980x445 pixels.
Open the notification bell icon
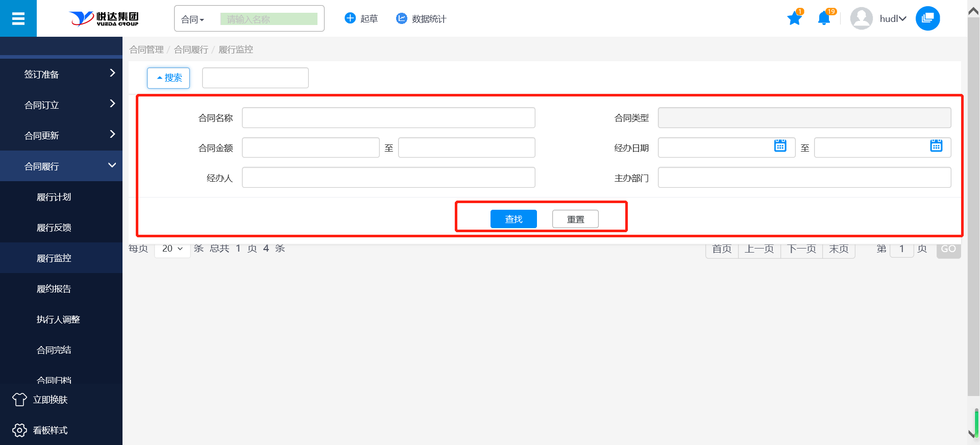pyautogui.click(x=823, y=19)
